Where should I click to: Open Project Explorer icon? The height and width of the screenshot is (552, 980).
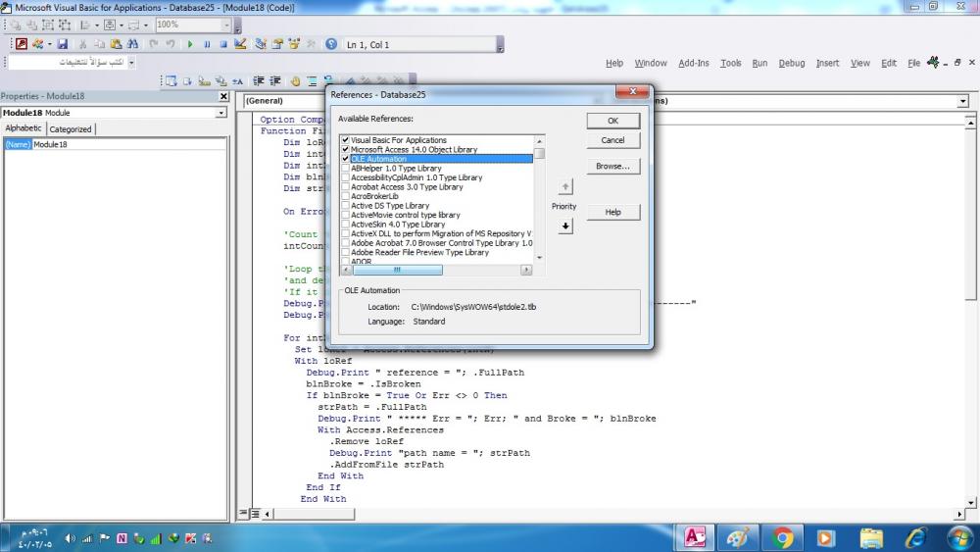click(261, 44)
